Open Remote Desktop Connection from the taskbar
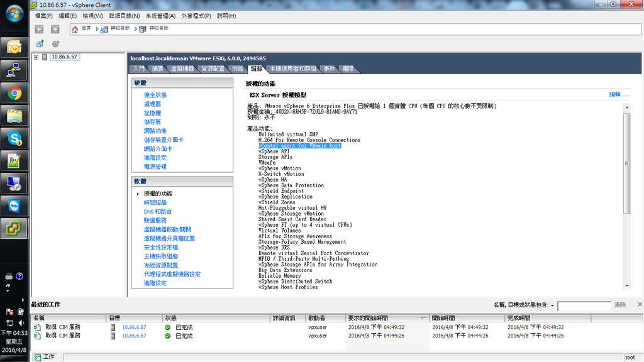The height and width of the screenshot is (362, 644). [x=14, y=184]
